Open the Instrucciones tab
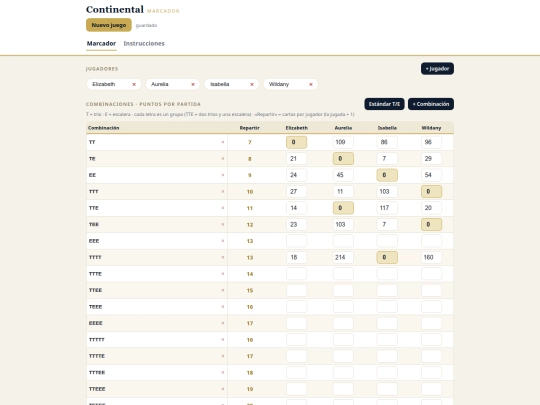Screen dimensions: 540x405 point(144,43)
